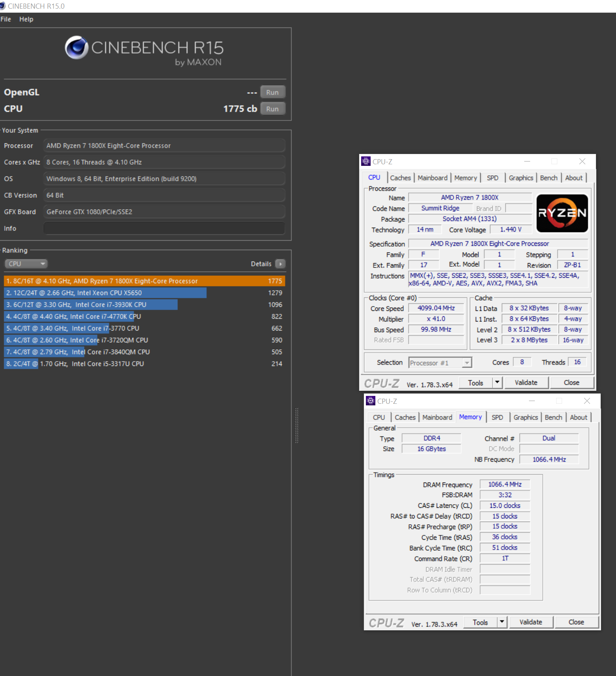Click Close button in top CPU-Z window
Image resolution: width=616 pixels, height=676 pixels.
point(571,383)
